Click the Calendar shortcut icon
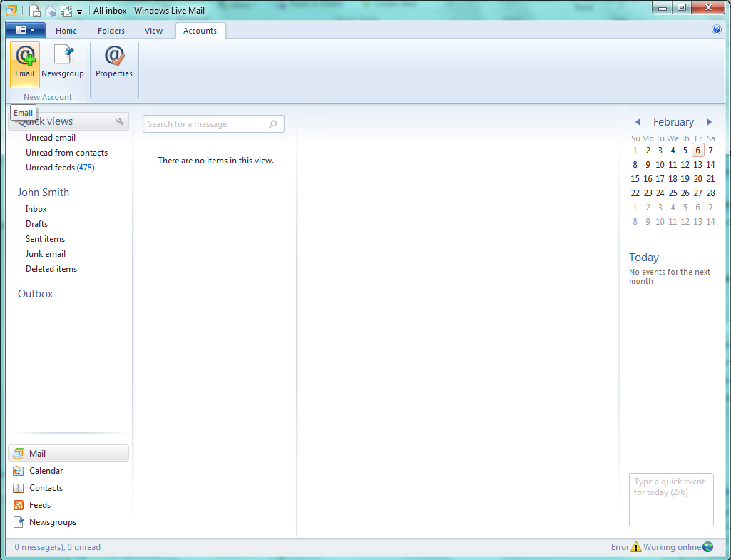Image resolution: width=731 pixels, height=560 pixels. (x=18, y=471)
